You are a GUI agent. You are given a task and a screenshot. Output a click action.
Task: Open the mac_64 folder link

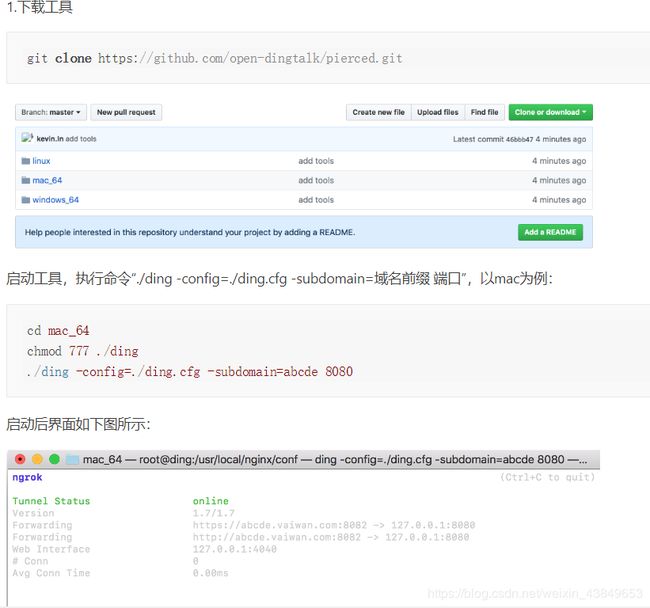point(47,180)
